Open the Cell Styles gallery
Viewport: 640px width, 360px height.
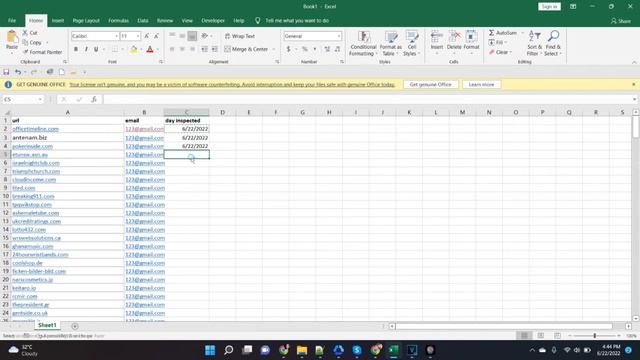pos(411,43)
